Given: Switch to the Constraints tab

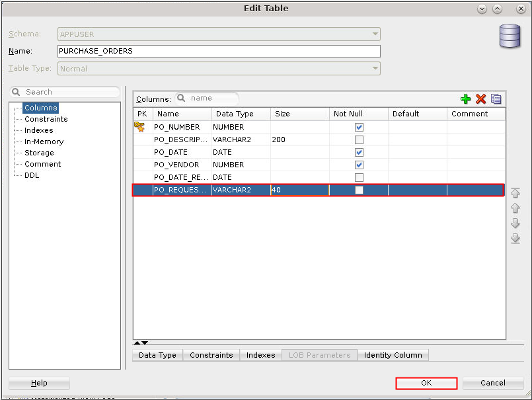Looking at the screenshot, I should [x=211, y=355].
